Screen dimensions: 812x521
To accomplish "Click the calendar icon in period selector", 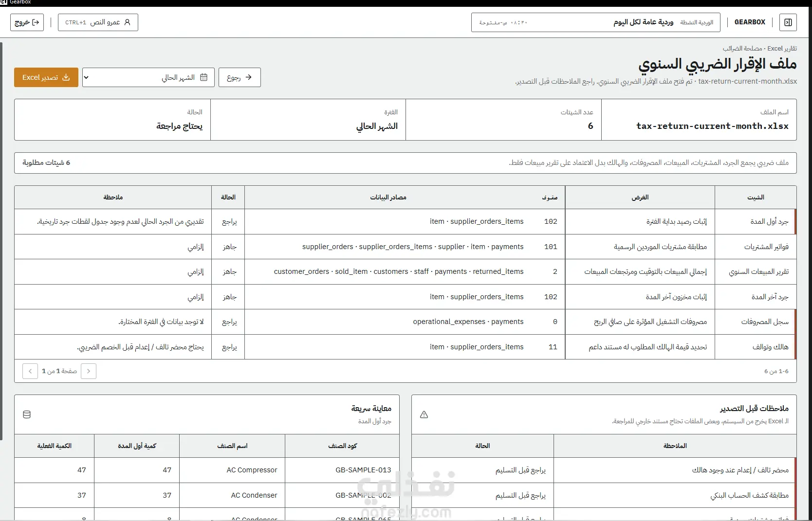I will [x=204, y=77].
